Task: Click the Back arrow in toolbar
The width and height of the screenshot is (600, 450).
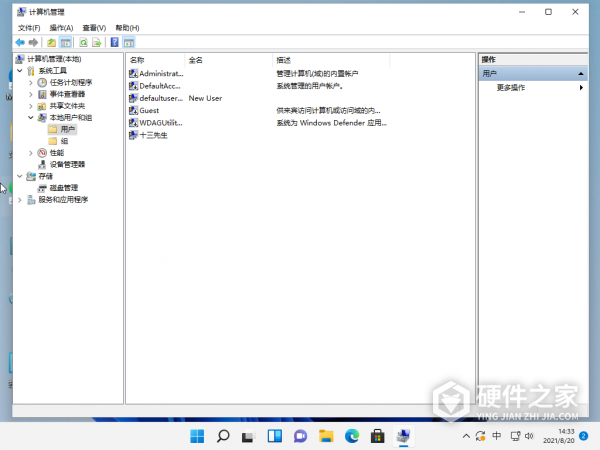Action: pos(20,42)
